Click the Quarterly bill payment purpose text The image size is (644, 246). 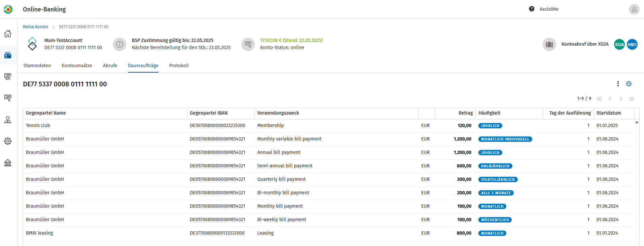tap(281, 179)
